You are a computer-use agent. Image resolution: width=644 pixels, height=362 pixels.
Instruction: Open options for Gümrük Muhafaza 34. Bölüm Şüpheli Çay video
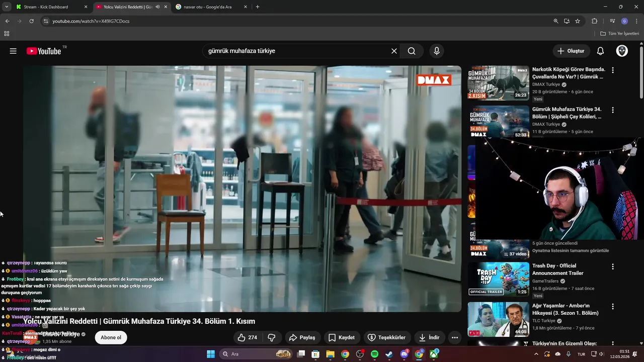[x=612, y=110]
